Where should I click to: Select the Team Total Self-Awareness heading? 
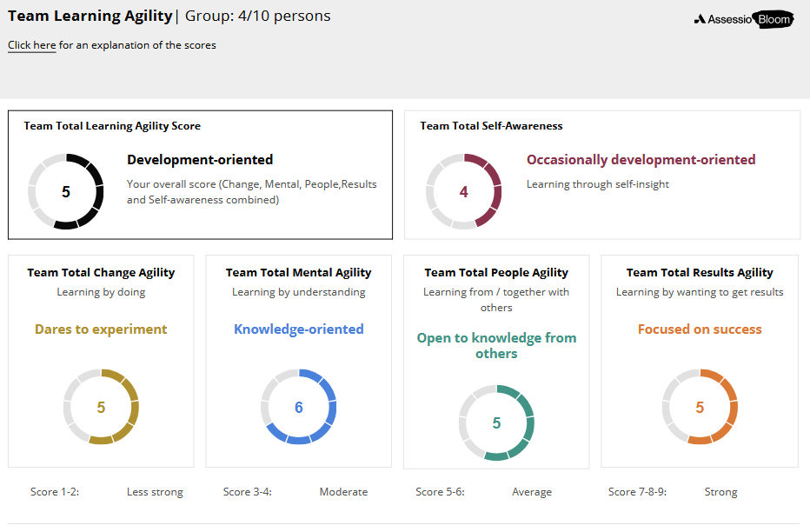tap(491, 125)
